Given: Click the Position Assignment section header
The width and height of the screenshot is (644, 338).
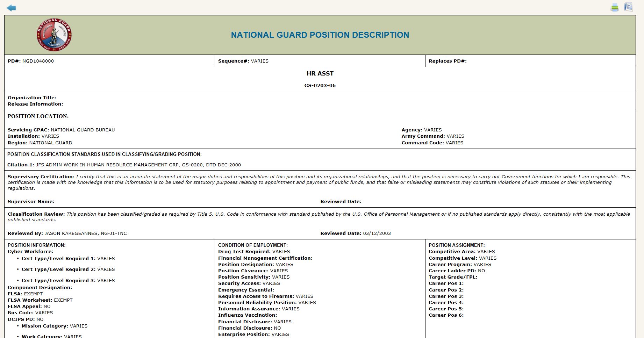Looking at the screenshot, I should [x=457, y=245].
